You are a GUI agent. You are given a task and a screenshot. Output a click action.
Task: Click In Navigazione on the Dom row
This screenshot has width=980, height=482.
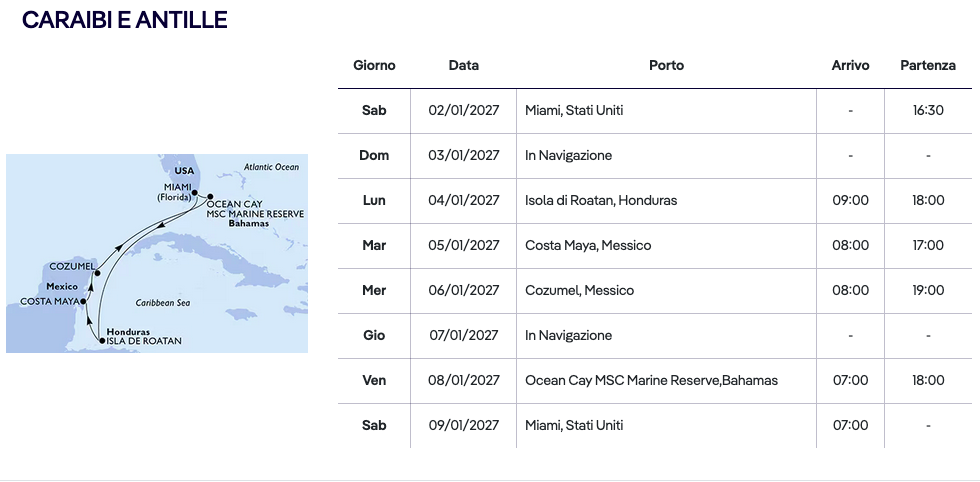(x=569, y=156)
